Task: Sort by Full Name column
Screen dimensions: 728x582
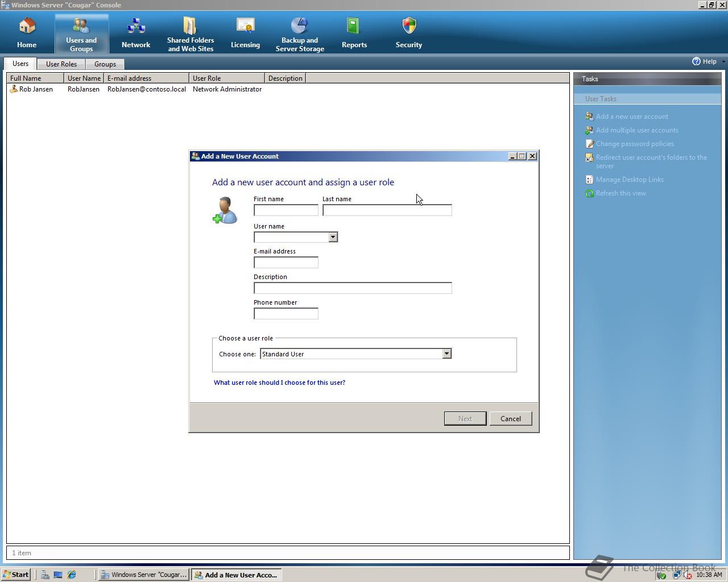Action: point(35,78)
